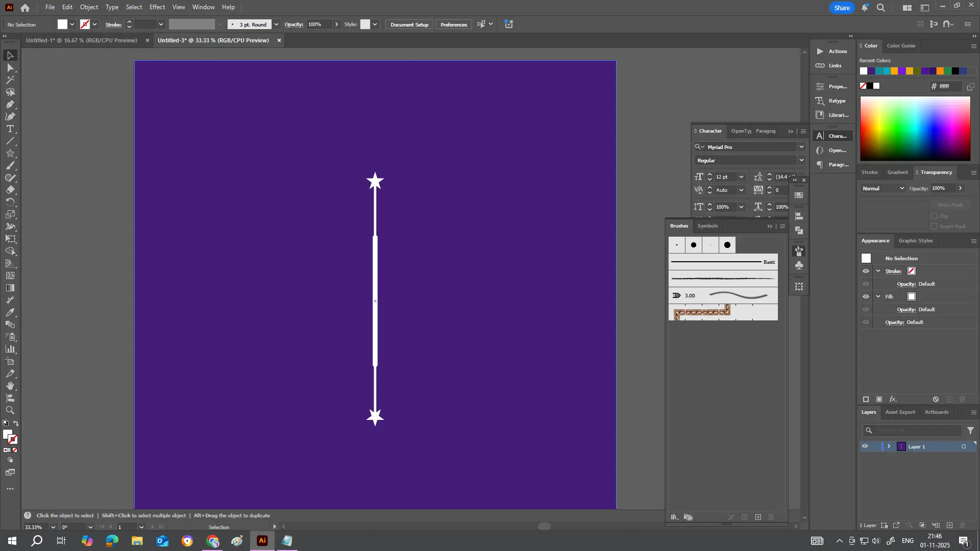980x551 pixels.
Task: Toggle visibility of Layer 1
Action: (865, 446)
